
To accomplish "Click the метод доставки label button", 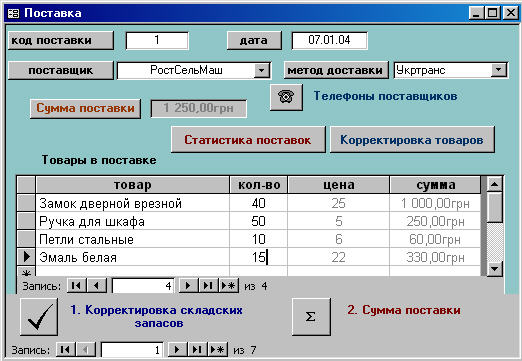I will [x=336, y=70].
